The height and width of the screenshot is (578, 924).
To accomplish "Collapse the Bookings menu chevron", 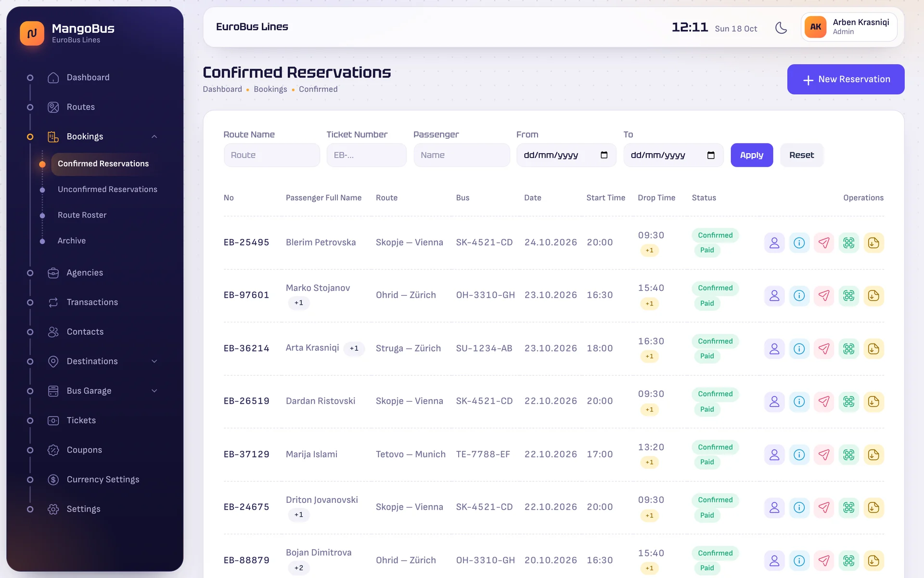I will pos(154,137).
